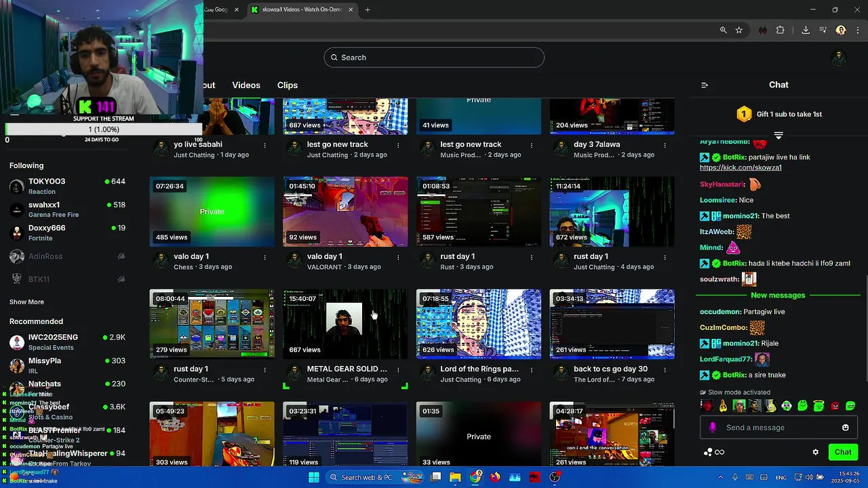Open swahxx1 channel in Following
The image size is (868, 488).
67,209
